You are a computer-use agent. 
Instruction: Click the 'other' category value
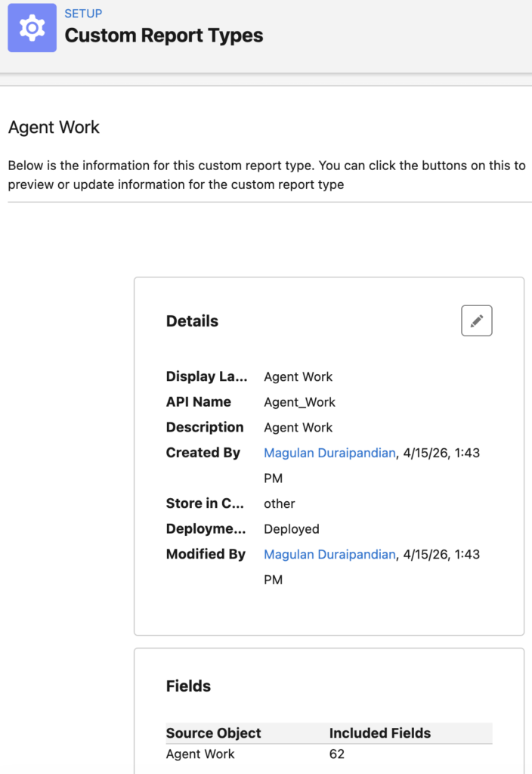pyautogui.click(x=279, y=503)
